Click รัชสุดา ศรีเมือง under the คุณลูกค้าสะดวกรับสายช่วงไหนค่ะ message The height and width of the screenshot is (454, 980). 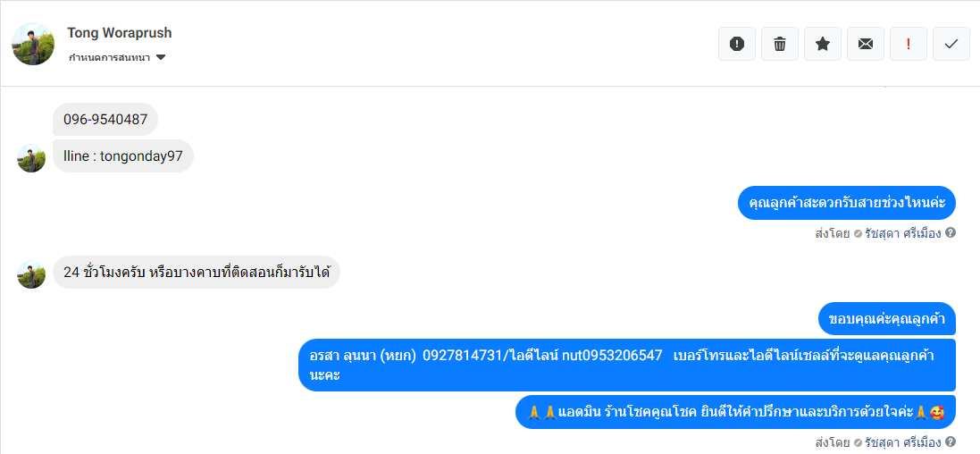pos(902,233)
